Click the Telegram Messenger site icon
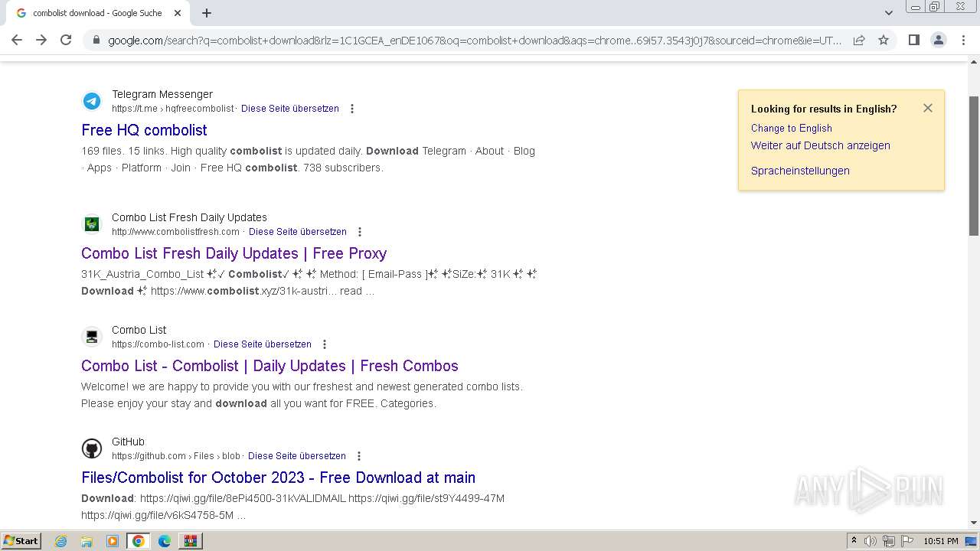980x551 pixels. (92, 101)
